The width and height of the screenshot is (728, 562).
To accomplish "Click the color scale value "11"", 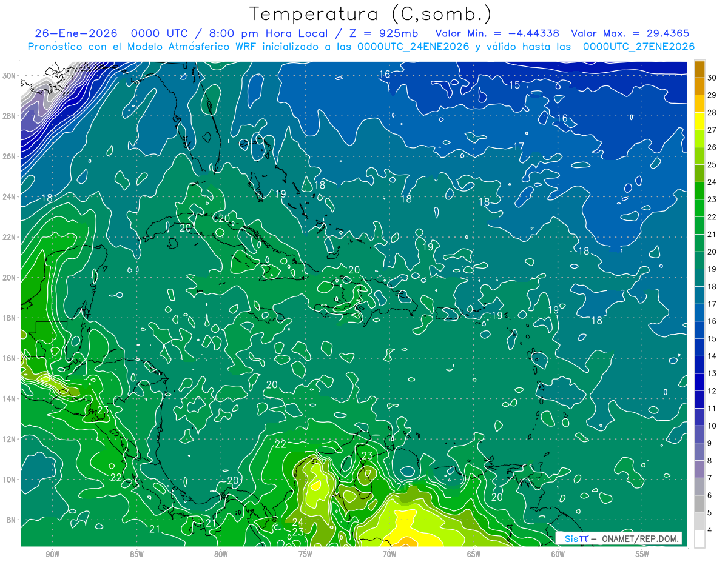I will (x=712, y=408).
